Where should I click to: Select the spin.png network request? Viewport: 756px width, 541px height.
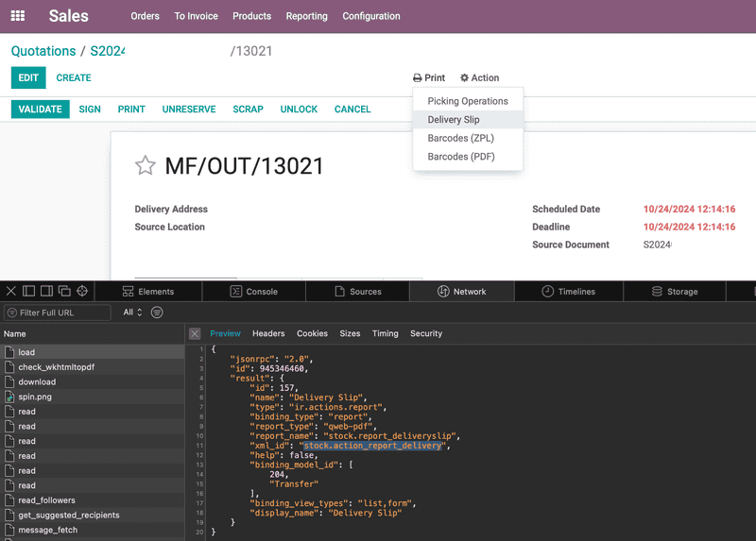[x=93, y=397]
